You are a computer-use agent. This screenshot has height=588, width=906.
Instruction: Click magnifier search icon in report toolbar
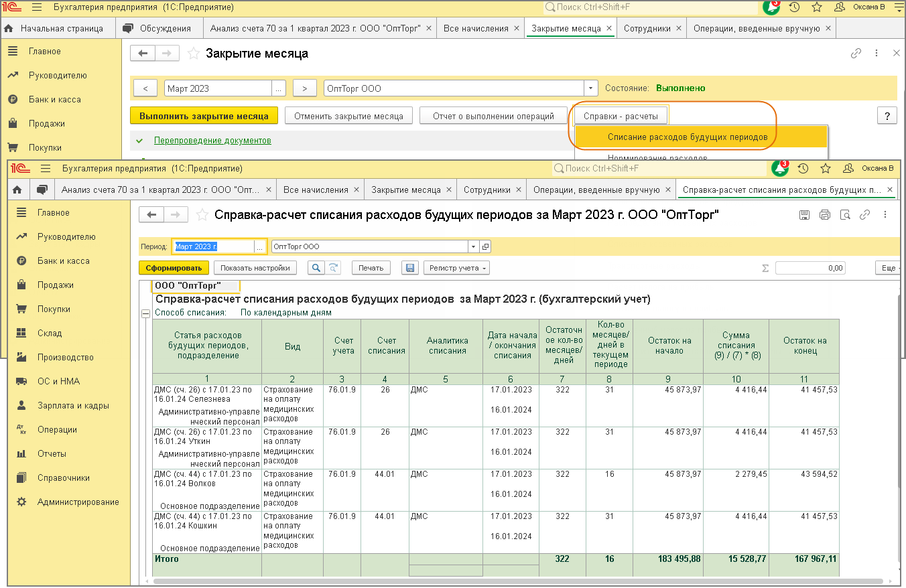[316, 268]
